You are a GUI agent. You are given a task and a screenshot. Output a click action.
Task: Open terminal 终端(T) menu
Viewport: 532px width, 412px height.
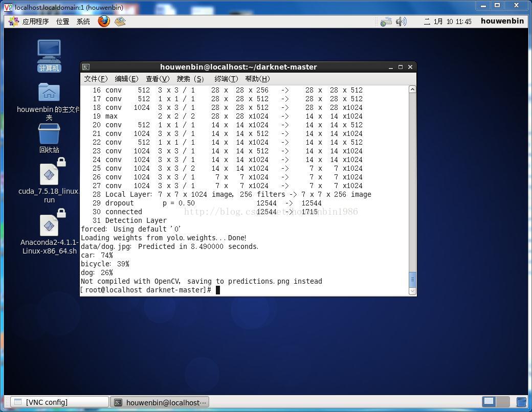(x=226, y=79)
